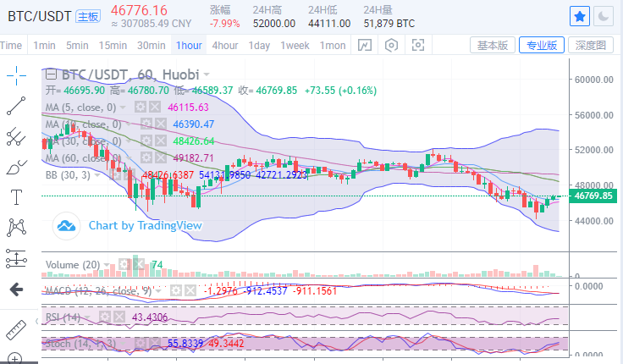Switch to 4hour interval
This screenshot has width=623, height=364.
coord(225,46)
